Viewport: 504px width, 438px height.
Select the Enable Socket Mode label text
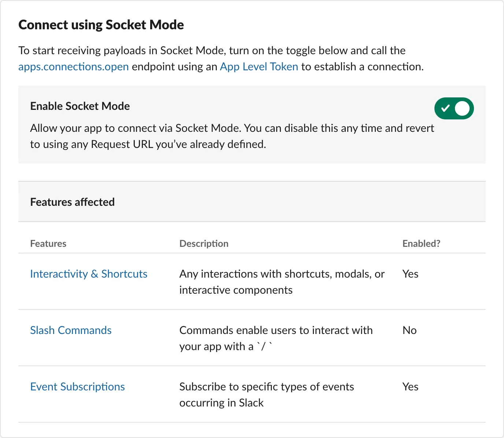tap(80, 106)
